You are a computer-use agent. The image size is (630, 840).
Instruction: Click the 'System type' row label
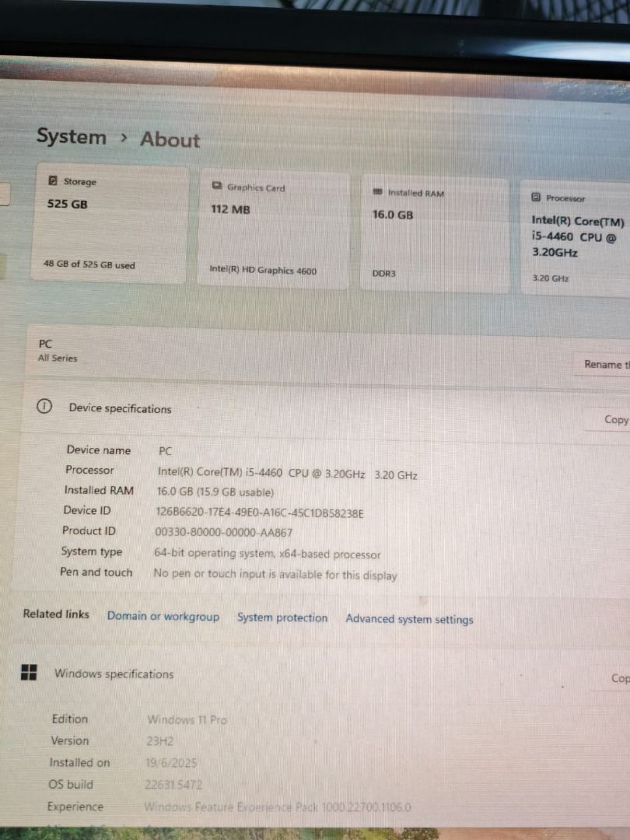coord(92,551)
